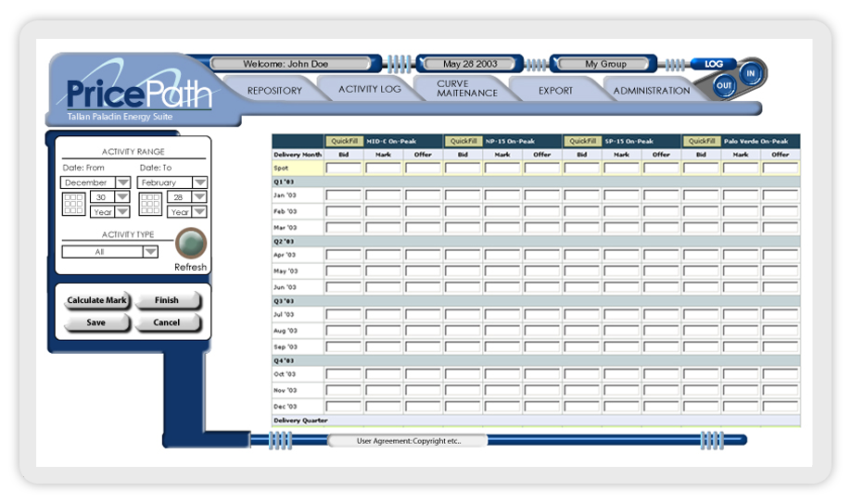Open the Date To Year dropdown

pyautogui.click(x=199, y=211)
